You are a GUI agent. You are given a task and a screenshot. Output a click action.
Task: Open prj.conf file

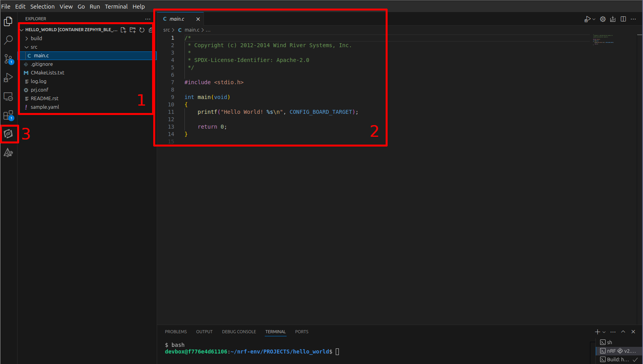[x=87, y=90]
